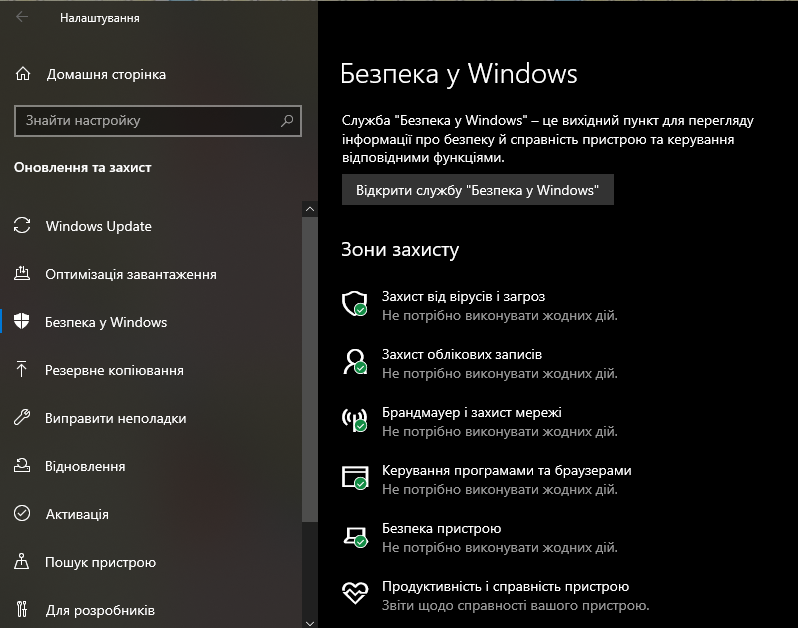Click the shield icon for Безпека у Windows
The height and width of the screenshot is (628, 798).
point(22,322)
